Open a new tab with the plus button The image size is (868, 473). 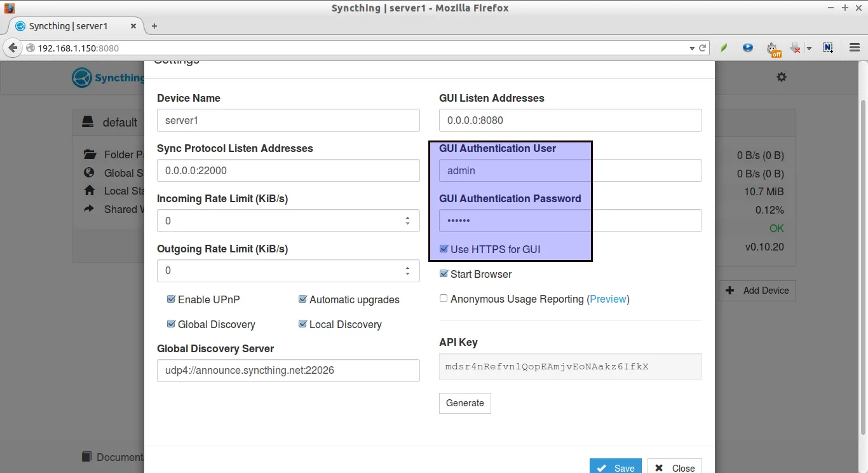pyautogui.click(x=154, y=26)
